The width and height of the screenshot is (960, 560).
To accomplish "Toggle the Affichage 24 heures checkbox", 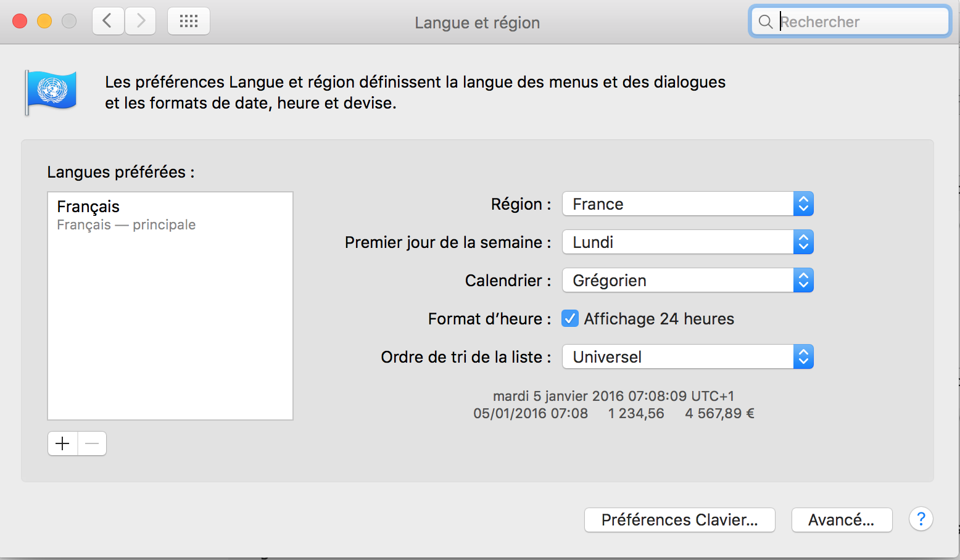I will click(570, 319).
